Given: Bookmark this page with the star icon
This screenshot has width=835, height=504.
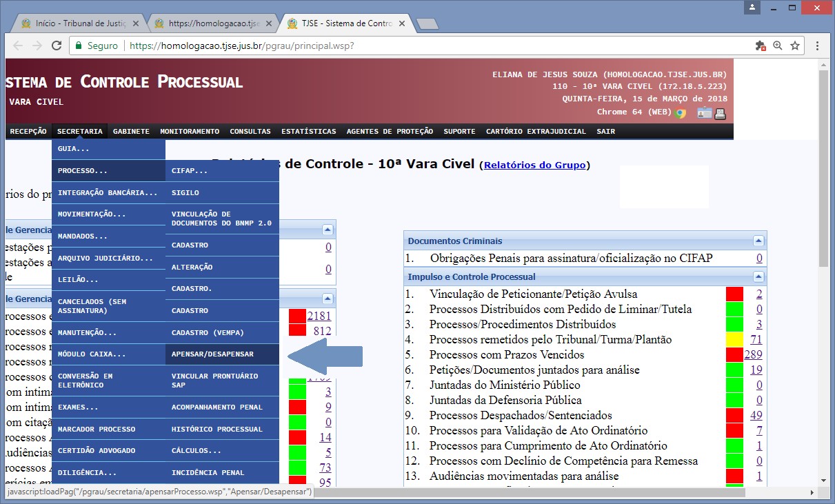Looking at the screenshot, I should 795,46.
